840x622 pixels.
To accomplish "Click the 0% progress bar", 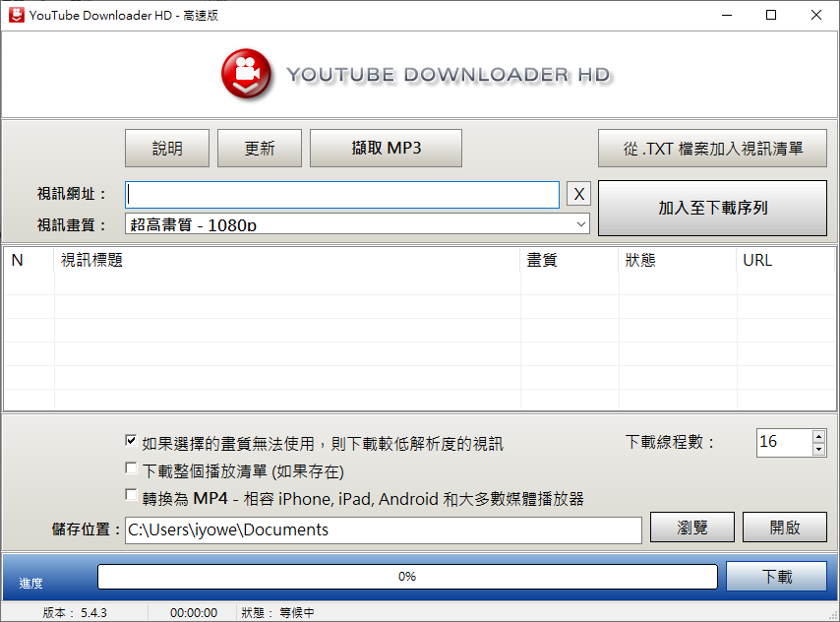I will tap(407, 577).
